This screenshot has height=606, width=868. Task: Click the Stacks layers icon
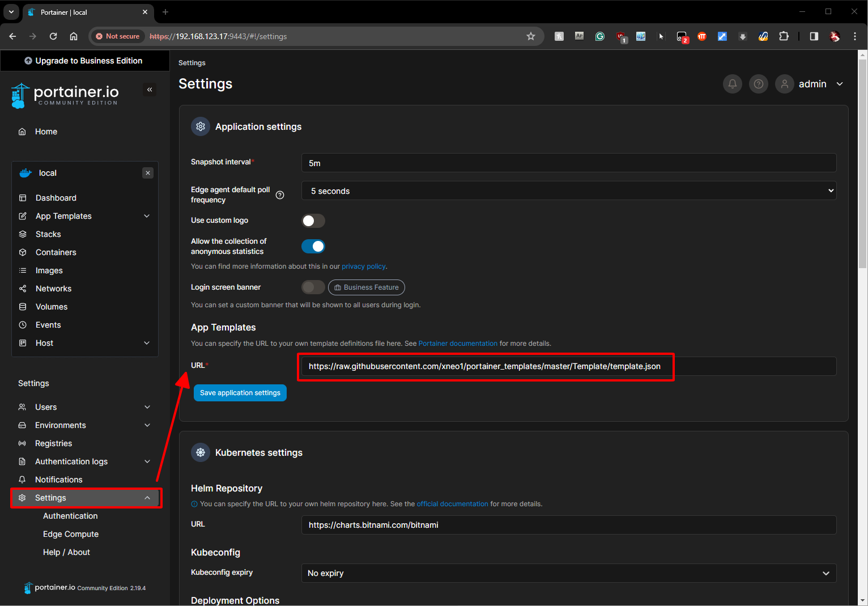coord(23,234)
